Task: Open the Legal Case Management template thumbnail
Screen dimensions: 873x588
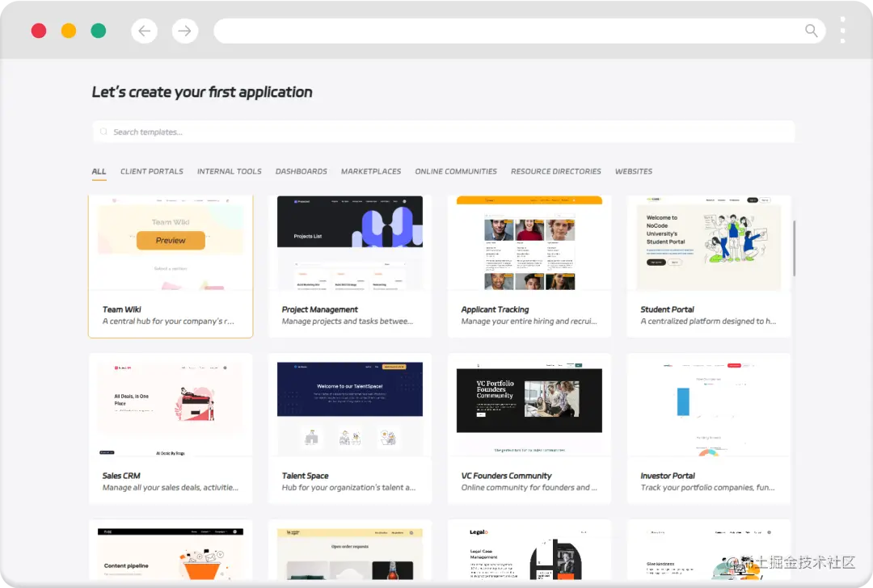Action: pos(529,554)
